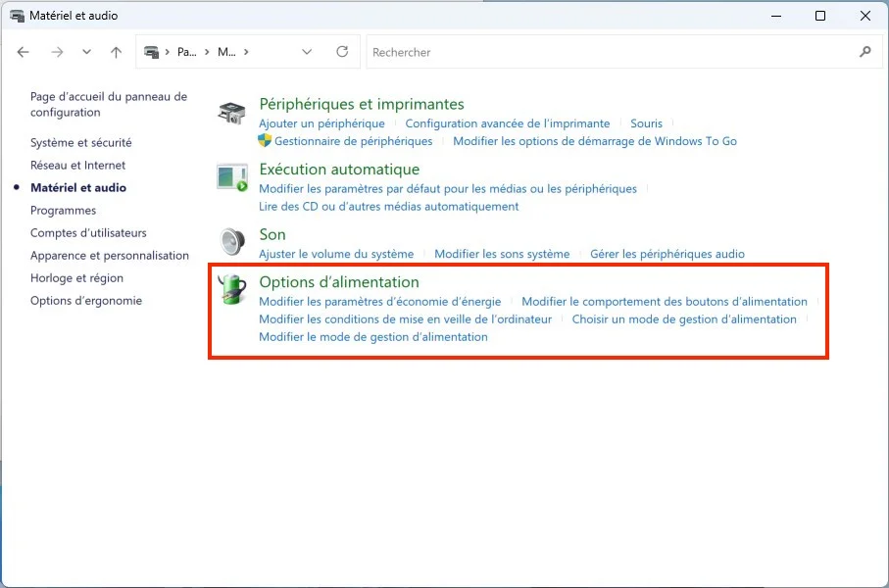Open the Souris settings link

646,123
